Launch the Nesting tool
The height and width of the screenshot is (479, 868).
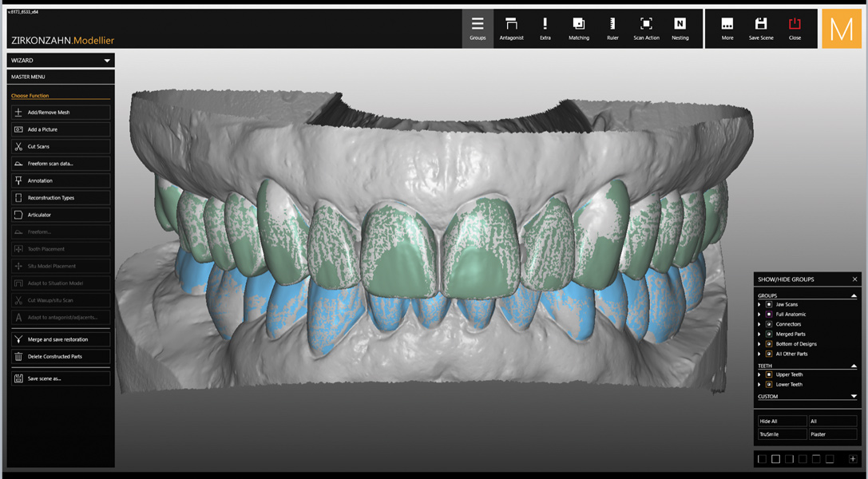(680, 28)
